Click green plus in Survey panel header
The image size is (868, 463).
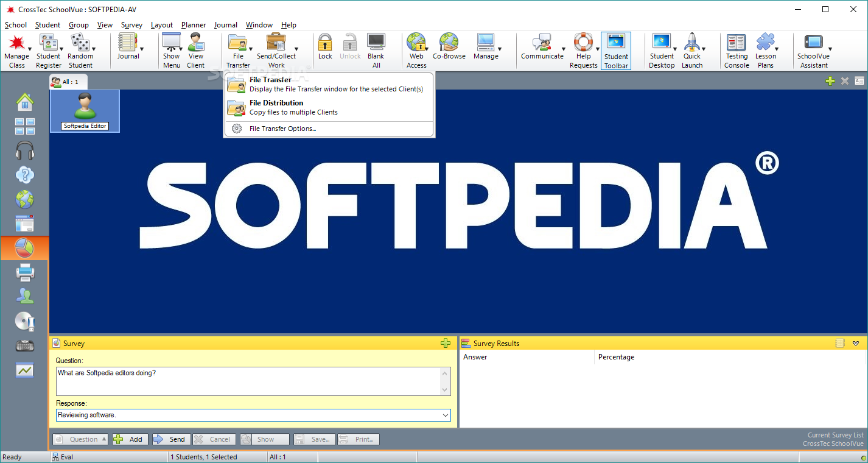click(446, 344)
